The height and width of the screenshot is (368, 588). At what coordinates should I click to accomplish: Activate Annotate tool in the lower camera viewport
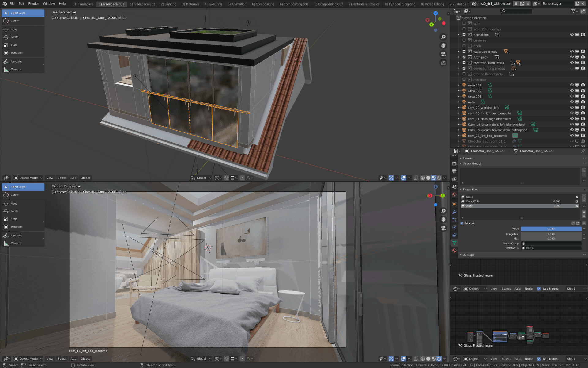click(23, 236)
